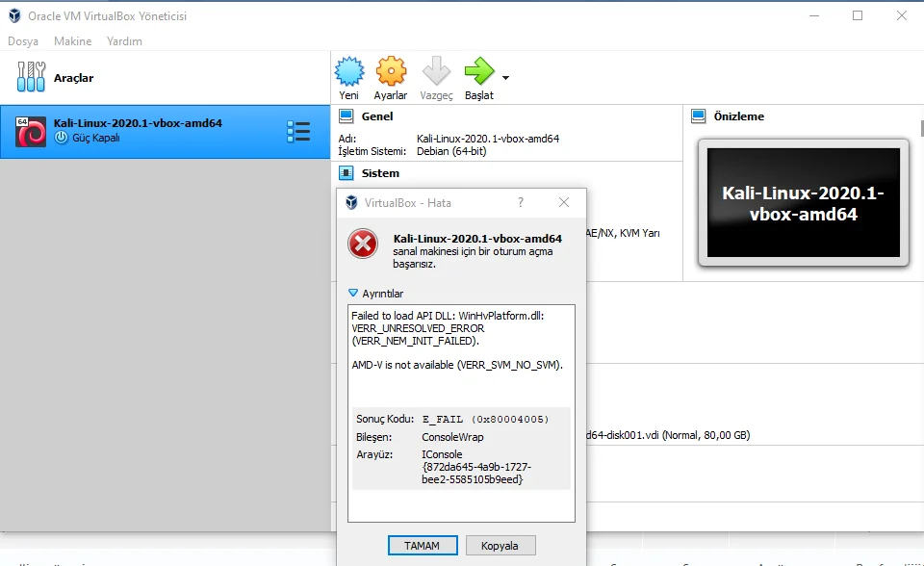
Task: Open the Yardım menu
Action: (x=124, y=41)
